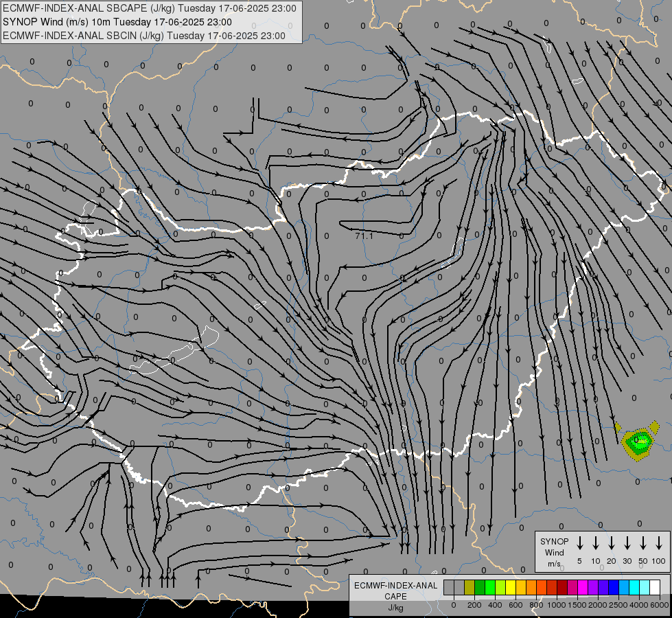
Task: Click the 5 m/s wind arrow in SYNOP legend
Action: (579, 543)
